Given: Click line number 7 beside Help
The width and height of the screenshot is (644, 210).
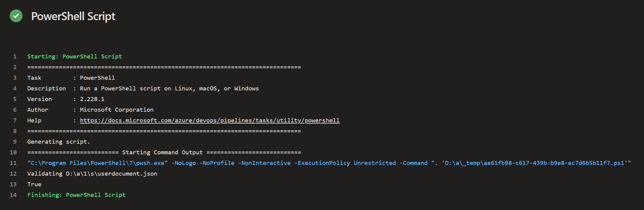Looking at the screenshot, I should (x=15, y=121).
